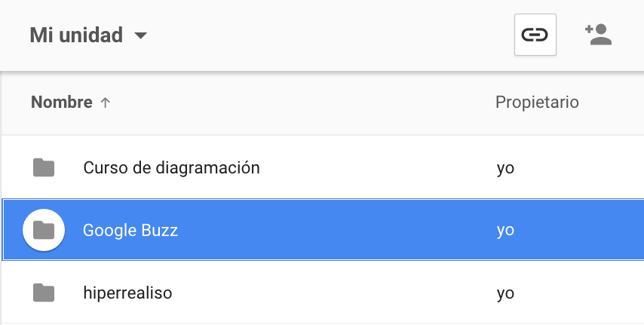Expand the Mi unidad dropdown arrow

click(140, 35)
